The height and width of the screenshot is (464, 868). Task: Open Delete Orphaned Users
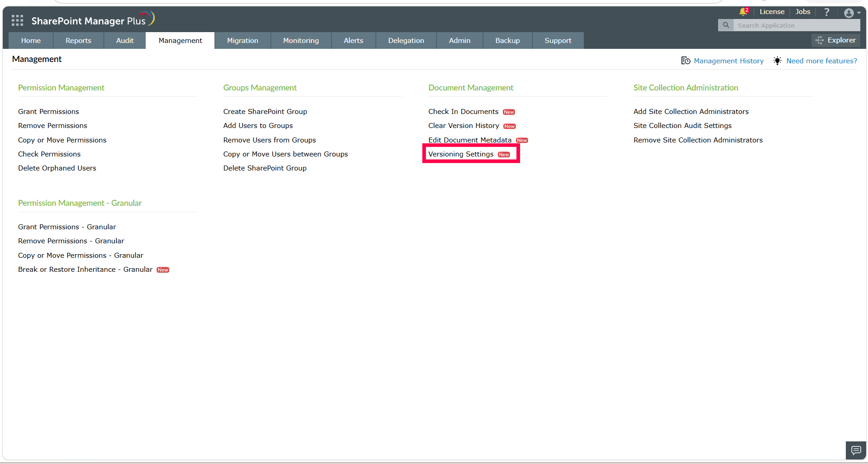57,168
